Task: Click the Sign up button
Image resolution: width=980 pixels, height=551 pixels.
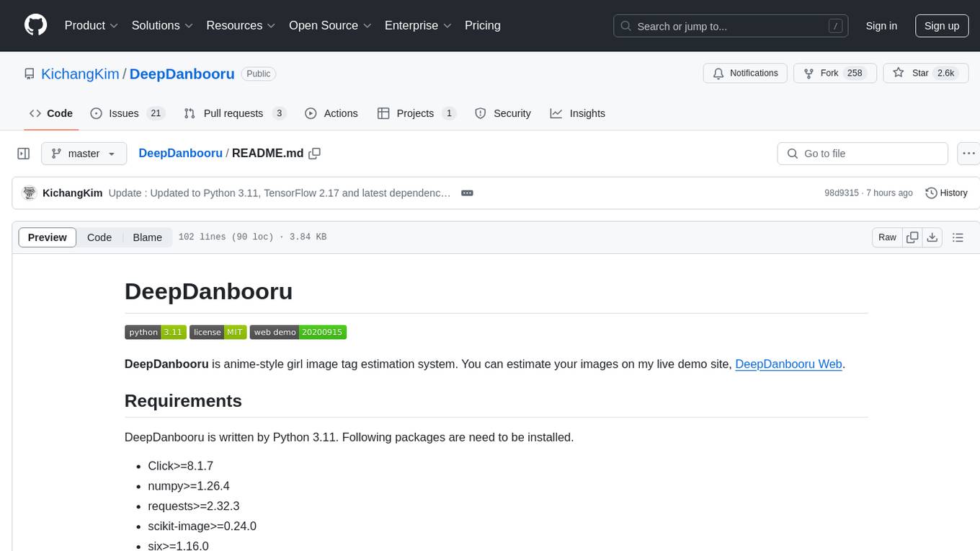Action: [942, 26]
